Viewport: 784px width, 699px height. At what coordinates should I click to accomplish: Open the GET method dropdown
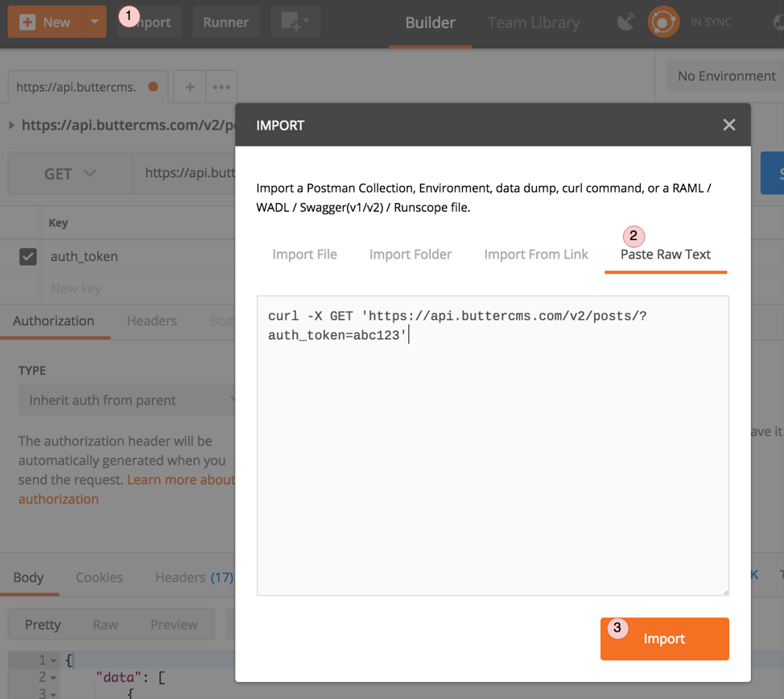pyautogui.click(x=70, y=174)
